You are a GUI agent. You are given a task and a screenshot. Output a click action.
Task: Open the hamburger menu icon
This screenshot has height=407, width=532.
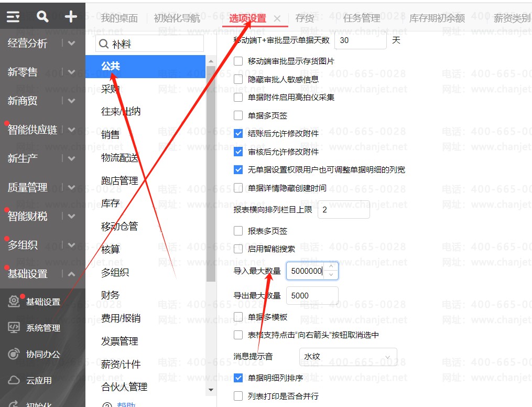[x=13, y=16]
